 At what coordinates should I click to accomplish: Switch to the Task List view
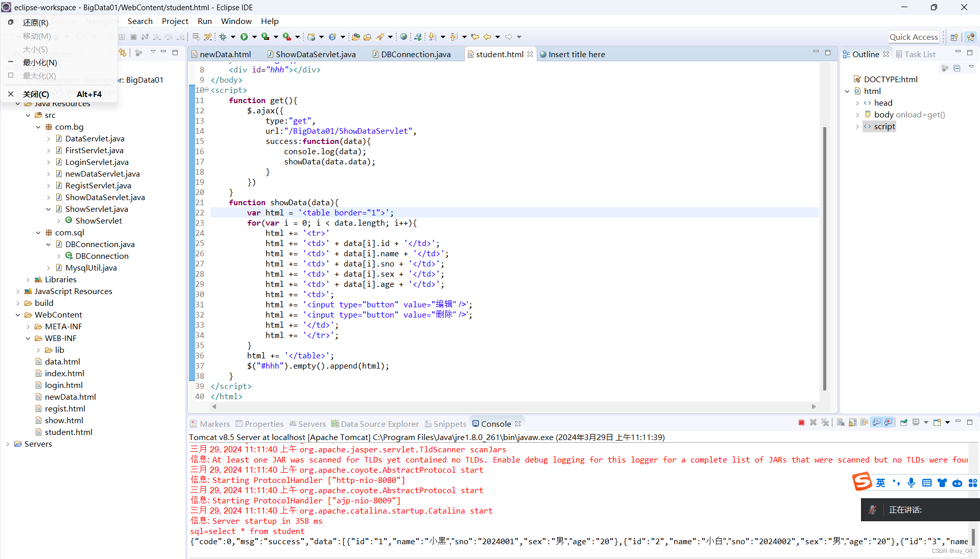pos(916,54)
